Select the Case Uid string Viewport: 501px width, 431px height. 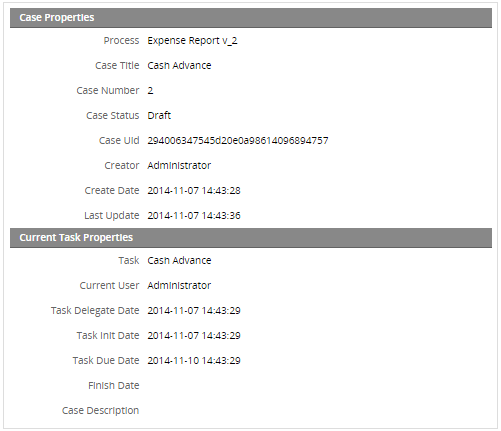[238, 141]
